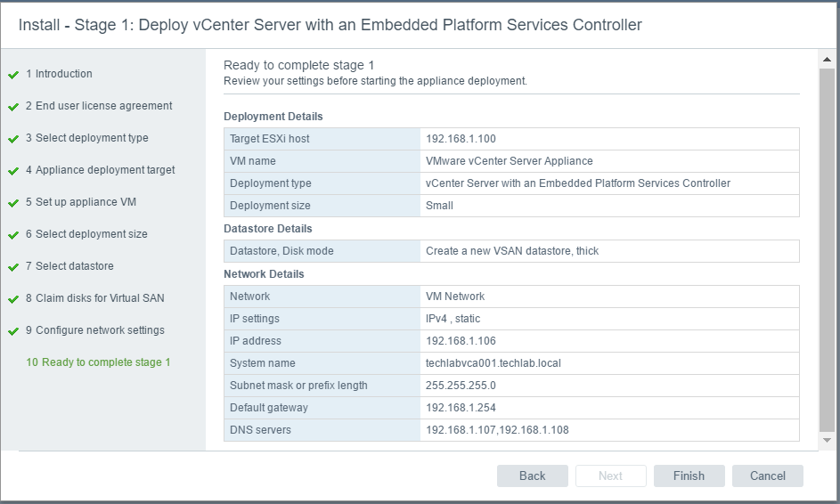
Task: Click the 'Target ESXi host' label cell
Action: (322, 139)
